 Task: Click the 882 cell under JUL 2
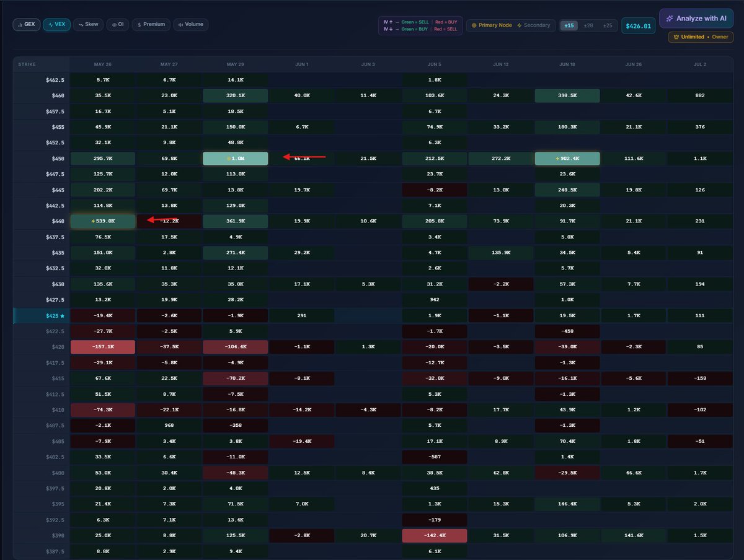pyautogui.click(x=699, y=95)
